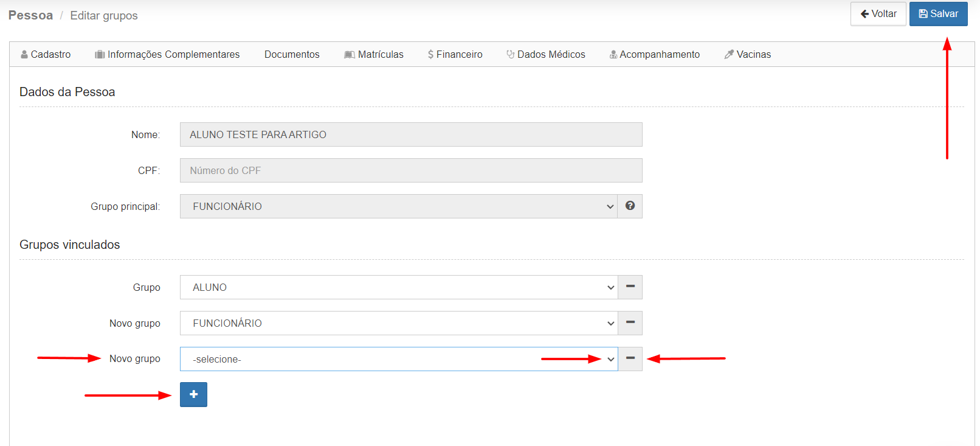The height and width of the screenshot is (446, 980).
Task: Open the Grupo dropdown showing ALUNO
Action: [x=399, y=287]
